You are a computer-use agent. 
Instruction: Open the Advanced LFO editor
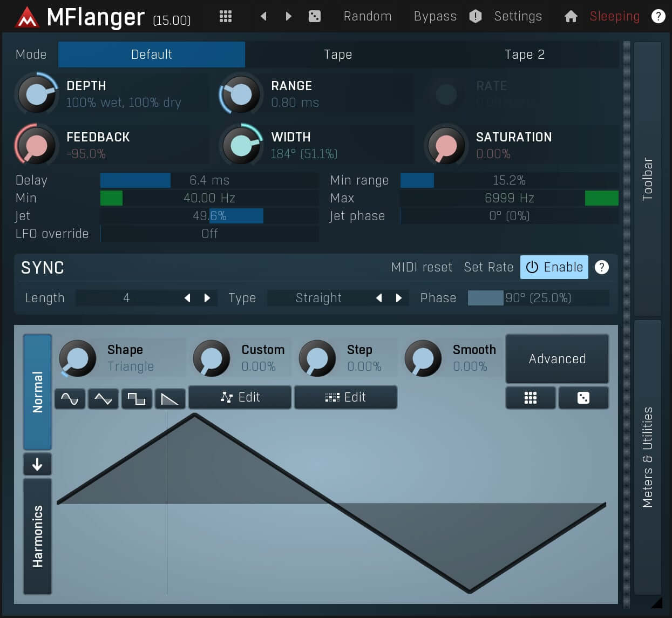(x=557, y=358)
